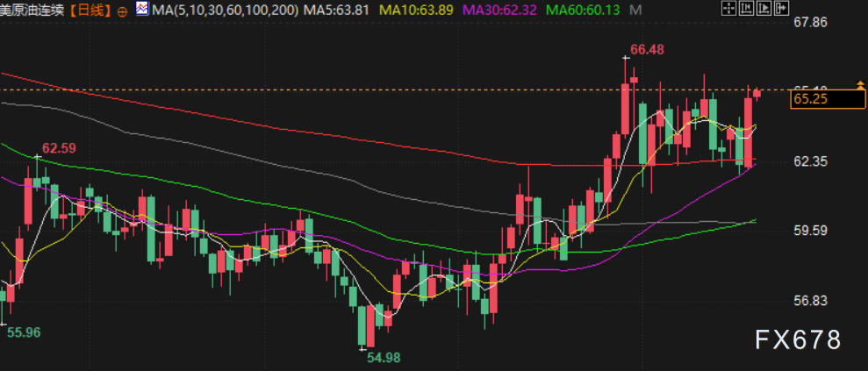Click the 62.59 peak price label
The height and width of the screenshot is (371, 868).
tap(59, 148)
